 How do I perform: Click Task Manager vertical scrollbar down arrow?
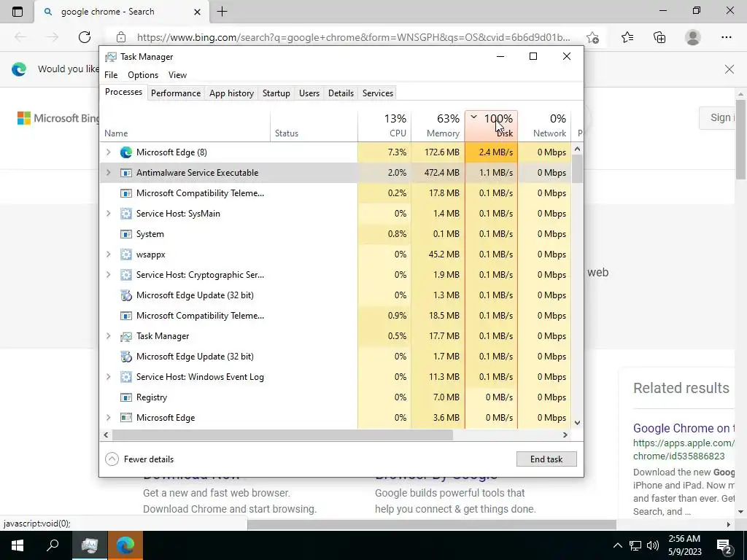pos(577,422)
